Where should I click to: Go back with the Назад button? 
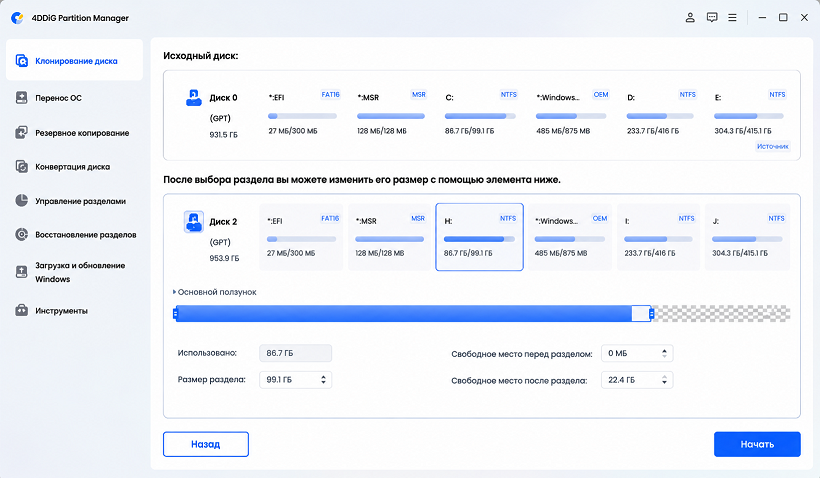(x=206, y=444)
